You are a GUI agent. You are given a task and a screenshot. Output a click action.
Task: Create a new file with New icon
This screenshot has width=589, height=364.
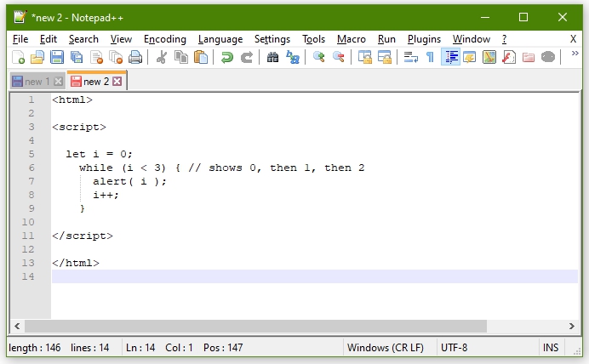pos(18,58)
